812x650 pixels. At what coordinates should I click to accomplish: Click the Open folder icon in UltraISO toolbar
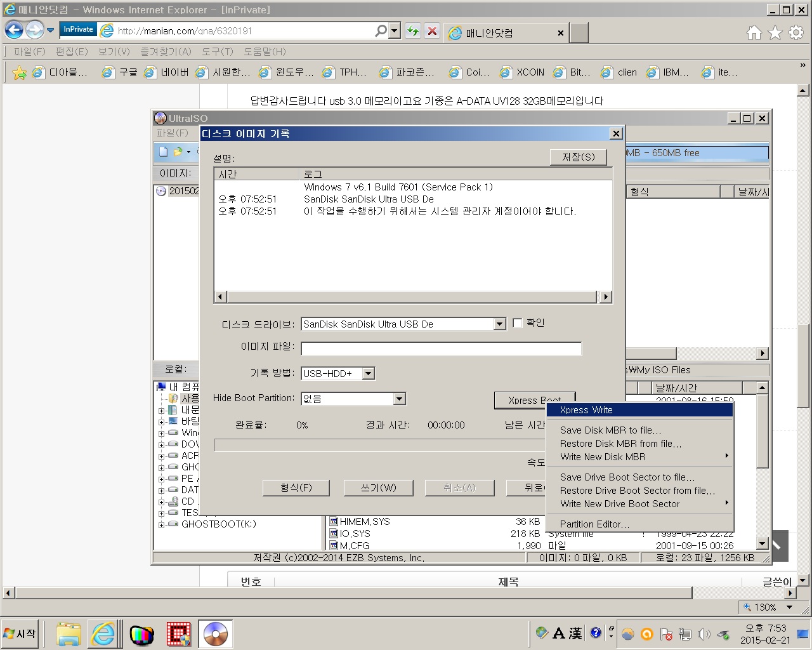point(178,152)
